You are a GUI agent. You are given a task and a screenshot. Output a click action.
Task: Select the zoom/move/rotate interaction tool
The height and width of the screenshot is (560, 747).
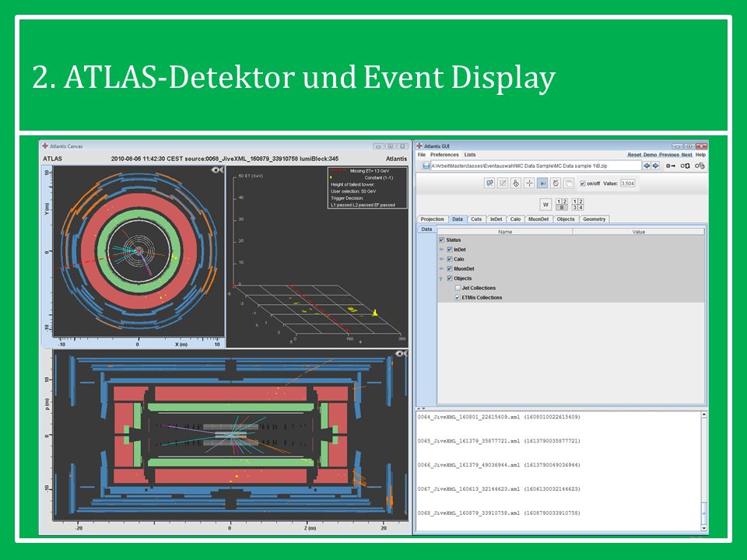[489, 183]
